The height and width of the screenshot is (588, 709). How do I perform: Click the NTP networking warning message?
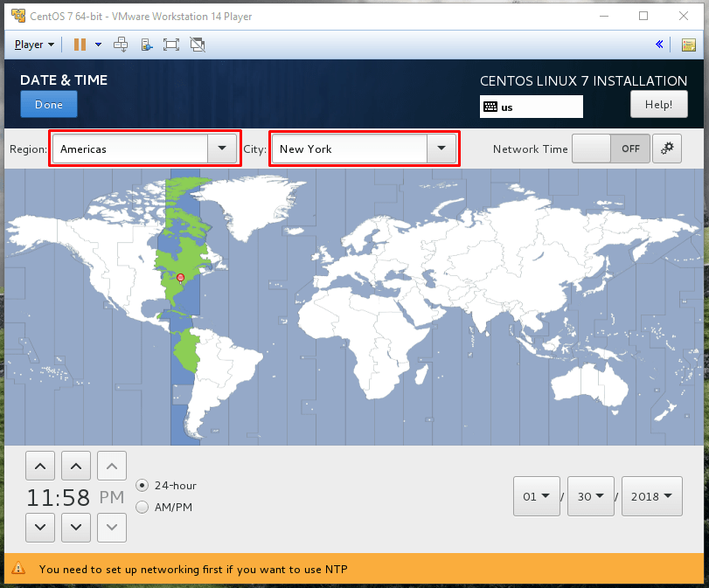(x=193, y=569)
